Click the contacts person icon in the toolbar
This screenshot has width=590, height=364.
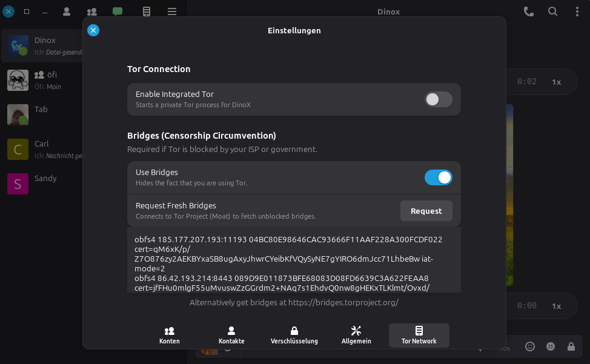pos(67,11)
